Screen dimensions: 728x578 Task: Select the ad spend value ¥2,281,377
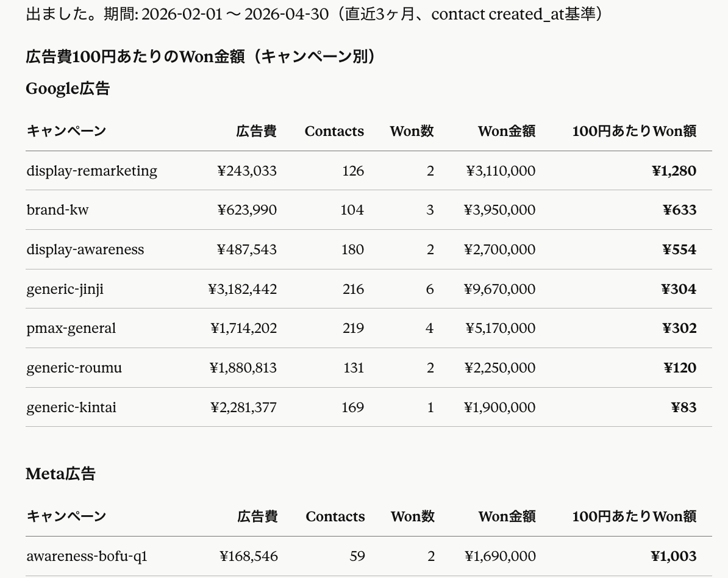coord(244,408)
